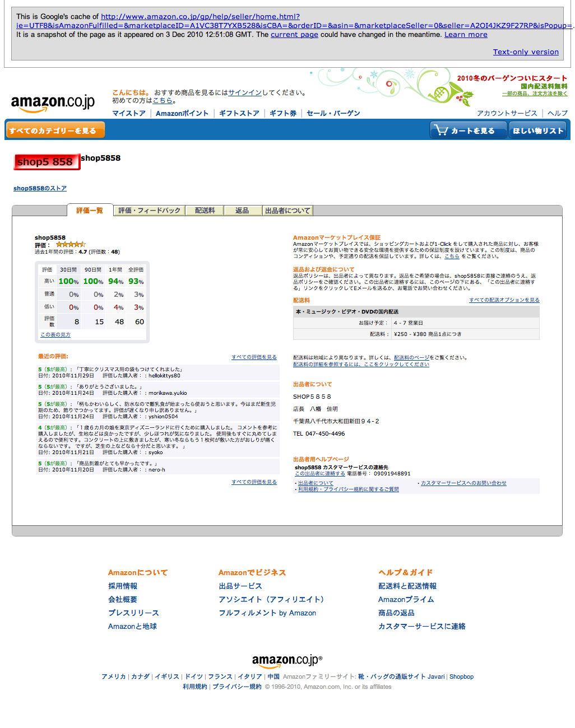Click the TEL 047-450-4496 text

coord(319,433)
